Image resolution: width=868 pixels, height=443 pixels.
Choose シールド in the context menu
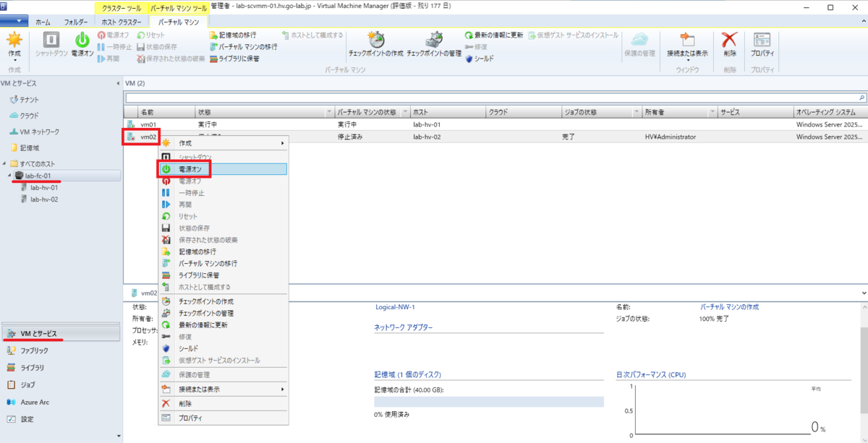click(x=224, y=348)
